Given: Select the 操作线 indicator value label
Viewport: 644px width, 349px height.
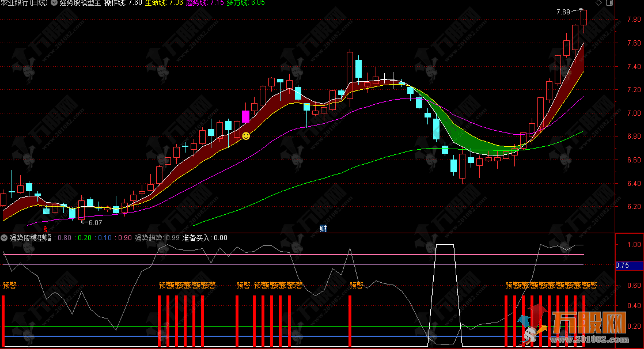Looking at the screenshot, I should click(x=123, y=3).
